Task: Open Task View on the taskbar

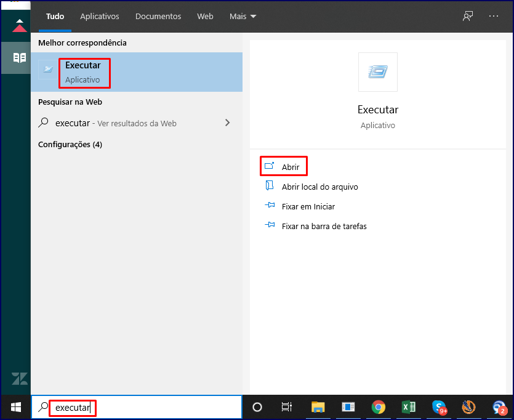Action: click(287, 407)
